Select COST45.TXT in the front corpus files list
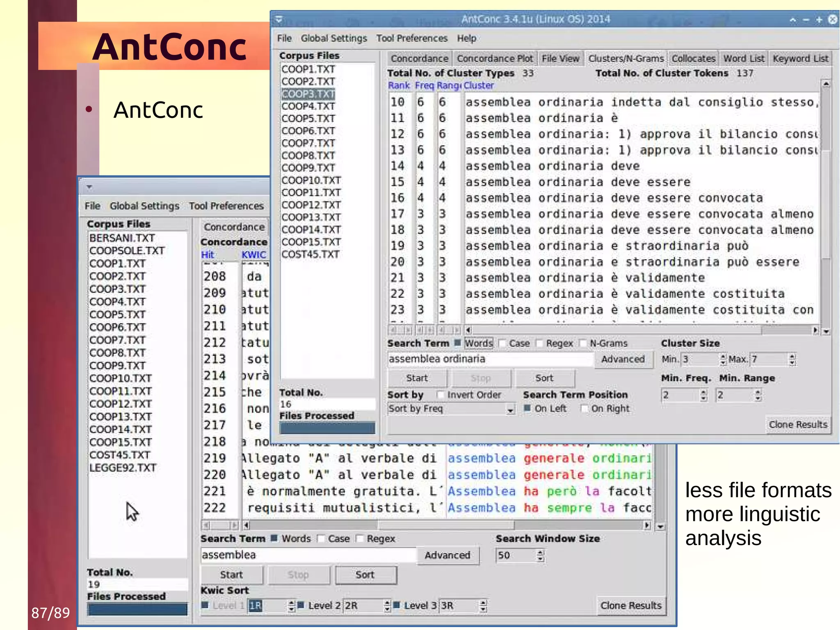Viewport: 840px width, 630px height. [x=310, y=254]
